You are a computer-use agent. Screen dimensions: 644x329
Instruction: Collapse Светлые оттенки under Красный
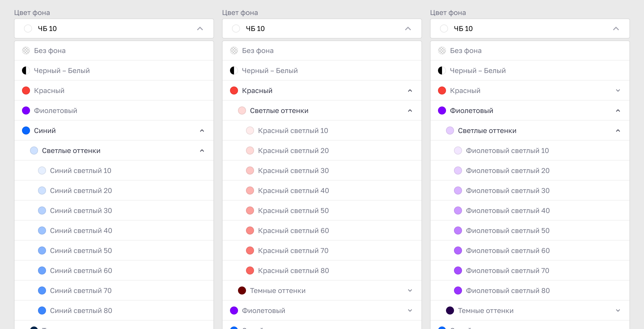tap(410, 110)
